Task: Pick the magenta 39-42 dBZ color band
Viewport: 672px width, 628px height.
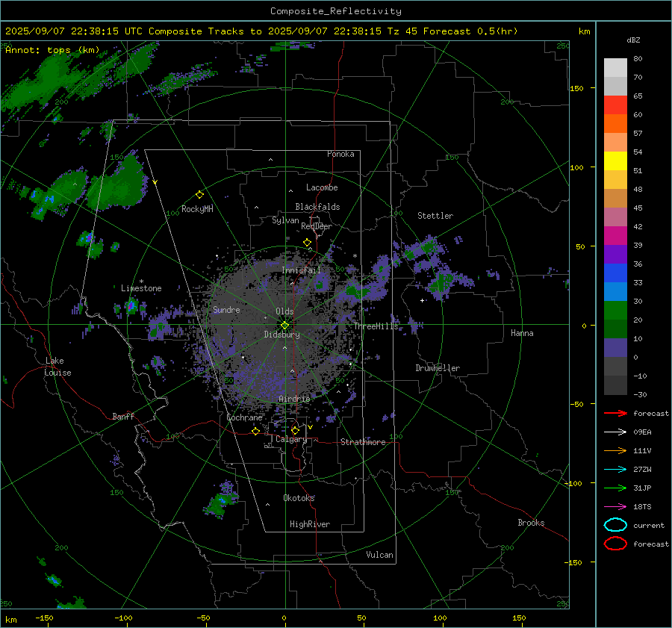Action: 615,236
